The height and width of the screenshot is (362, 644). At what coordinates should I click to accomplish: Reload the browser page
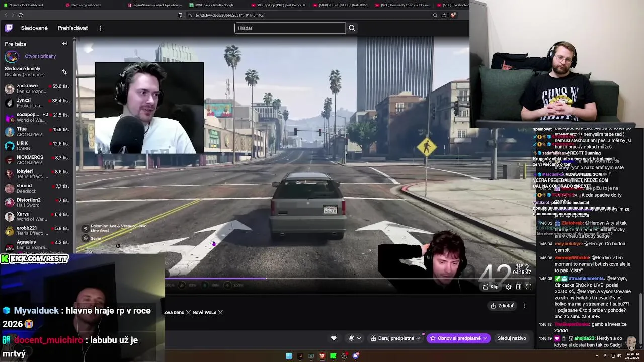click(21, 15)
